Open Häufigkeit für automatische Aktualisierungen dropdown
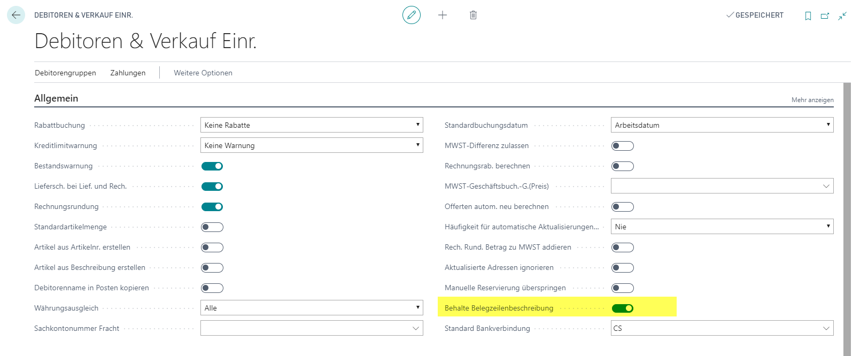This screenshot has height=356, width=868. click(722, 227)
